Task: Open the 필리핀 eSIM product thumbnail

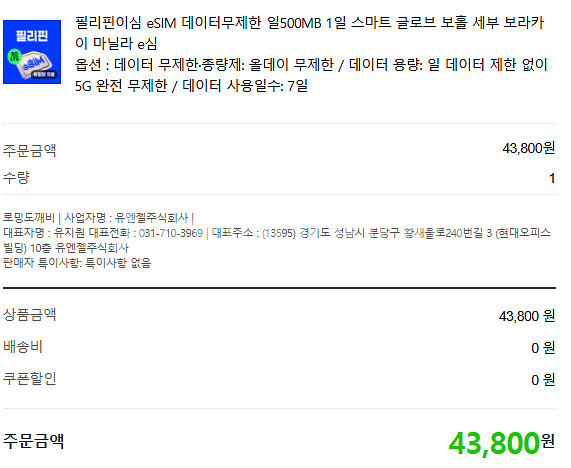Action: (32, 52)
